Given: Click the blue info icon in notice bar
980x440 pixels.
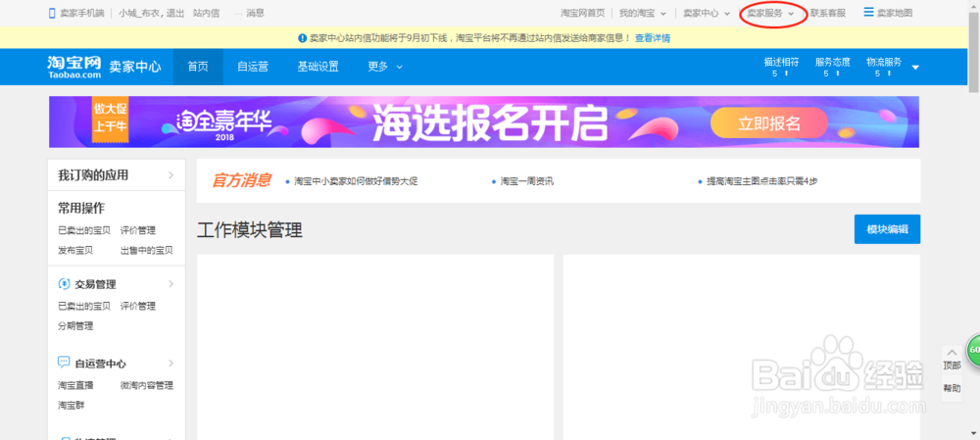Looking at the screenshot, I should click(x=303, y=38).
